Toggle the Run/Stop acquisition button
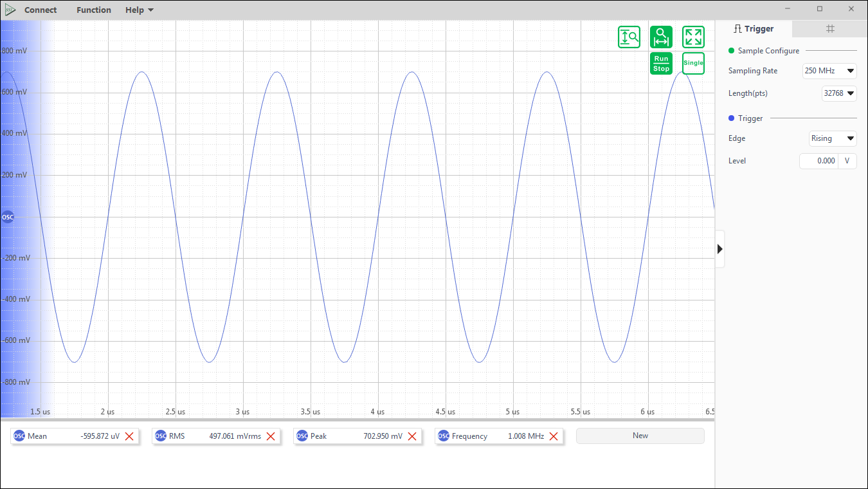Viewport: 868px width, 489px height. click(661, 63)
